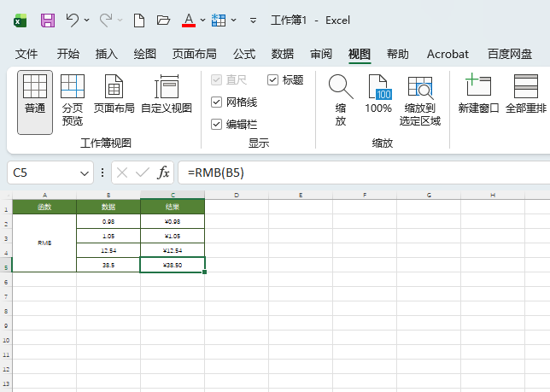Viewport: 550px width, 392px height.
Task: Open the 缩放 zoom dialog magnifier
Action: coord(341,101)
